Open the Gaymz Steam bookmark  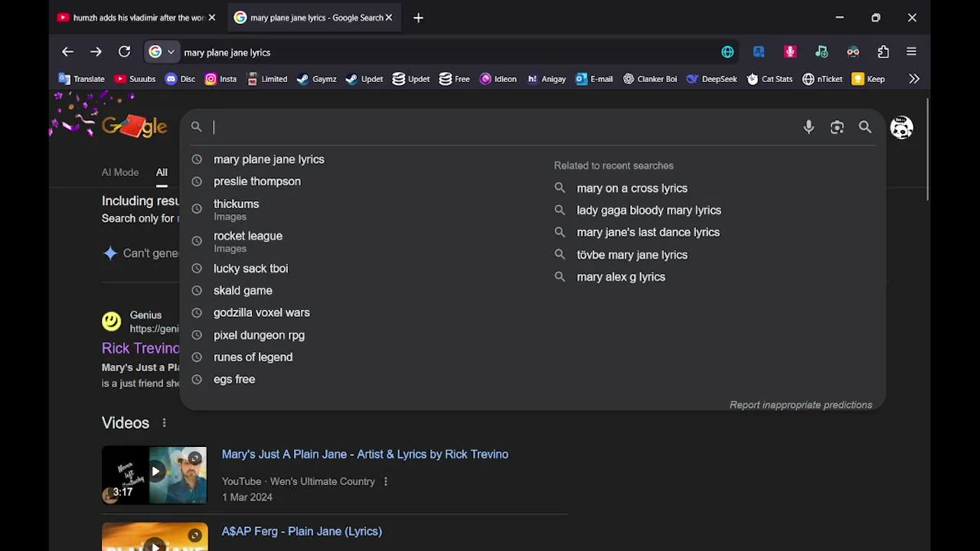click(316, 79)
